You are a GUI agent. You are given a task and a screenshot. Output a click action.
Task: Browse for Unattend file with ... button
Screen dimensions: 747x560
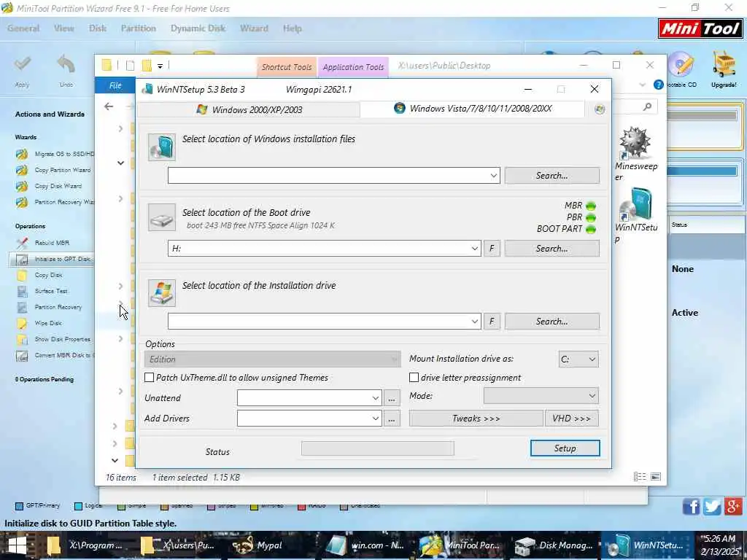coord(392,399)
